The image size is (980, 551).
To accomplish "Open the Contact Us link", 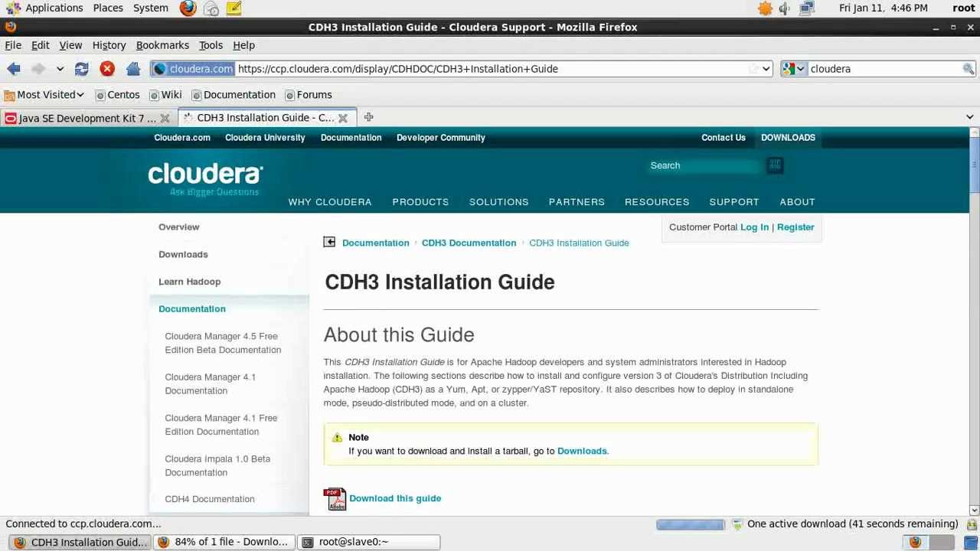I will 723,138.
